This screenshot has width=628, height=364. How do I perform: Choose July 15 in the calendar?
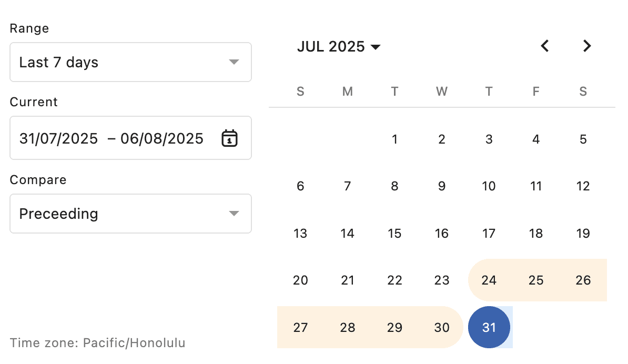click(394, 233)
